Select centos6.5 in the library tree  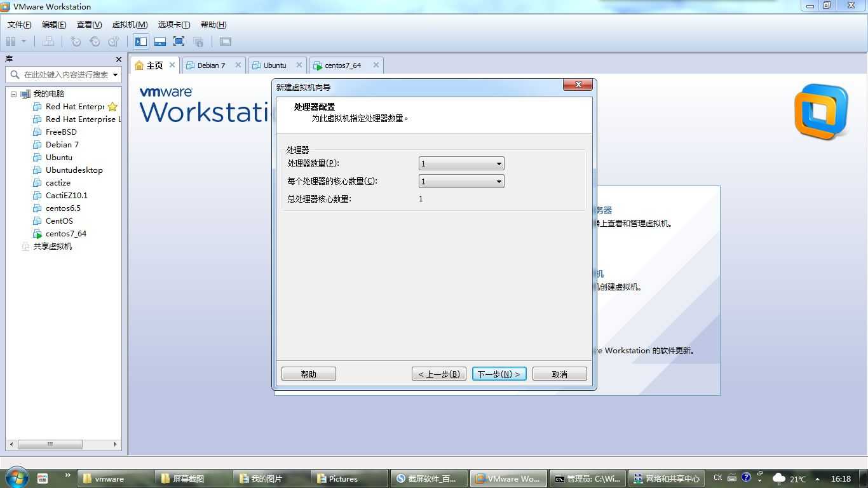point(57,208)
